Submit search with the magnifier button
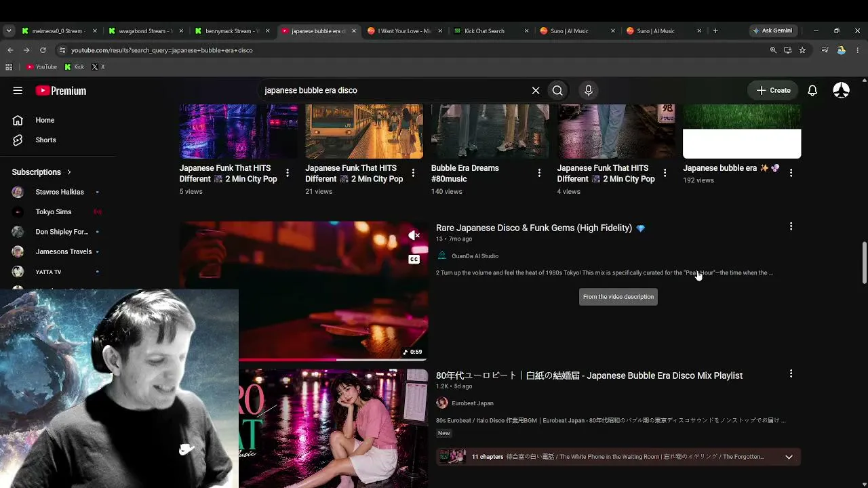This screenshot has height=488, width=868. click(557, 90)
